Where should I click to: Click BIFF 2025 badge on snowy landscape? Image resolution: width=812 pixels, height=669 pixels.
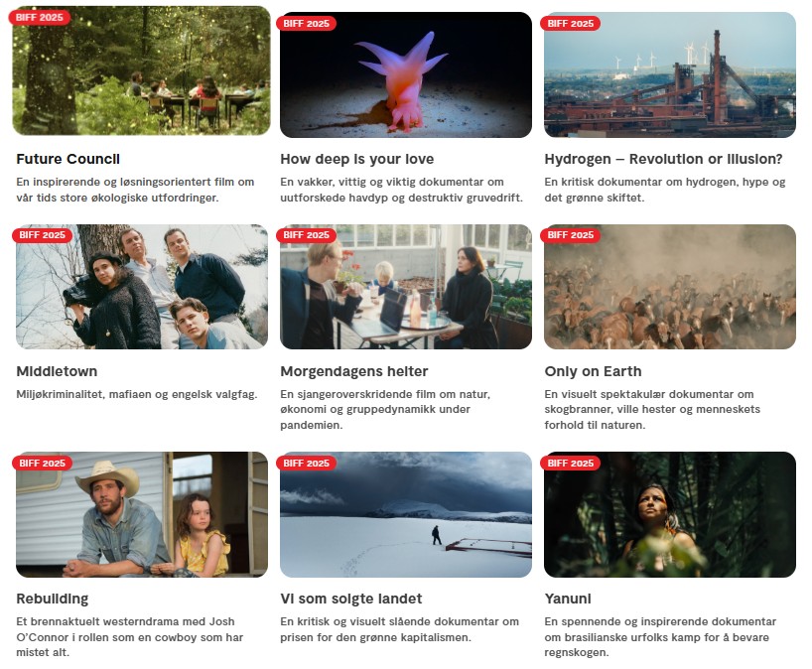[306, 463]
